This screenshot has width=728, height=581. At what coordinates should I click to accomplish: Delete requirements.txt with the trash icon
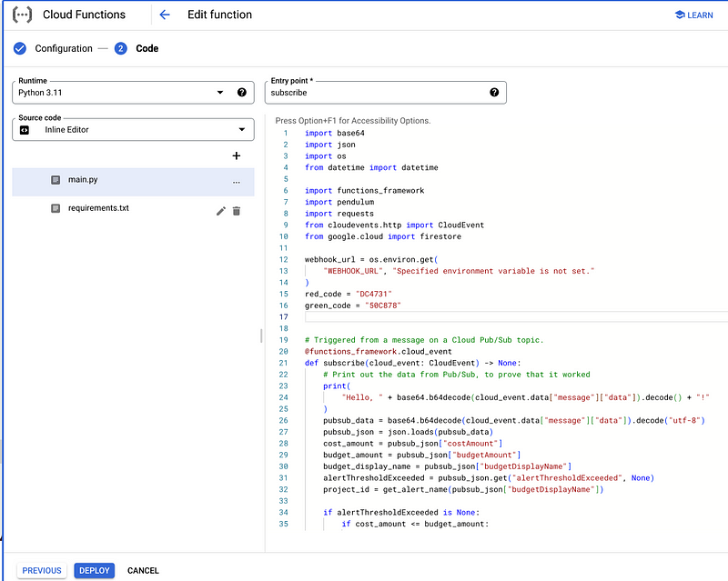click(237, 211)
